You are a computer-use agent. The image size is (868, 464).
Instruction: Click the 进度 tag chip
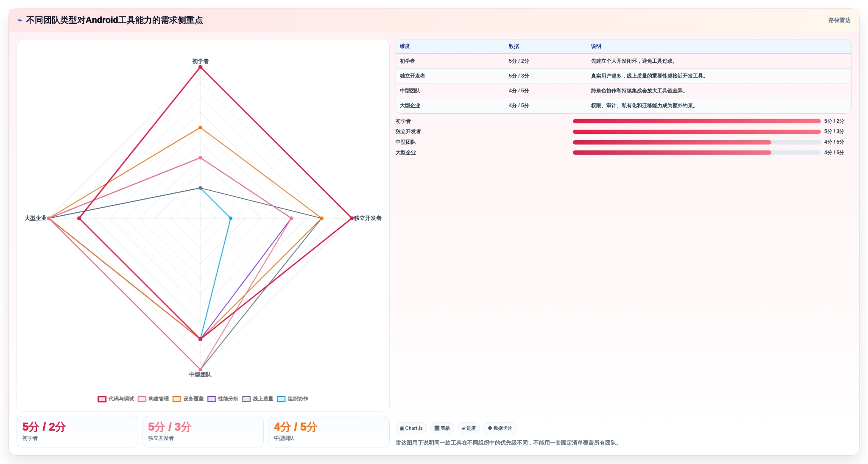coord(469,428)
